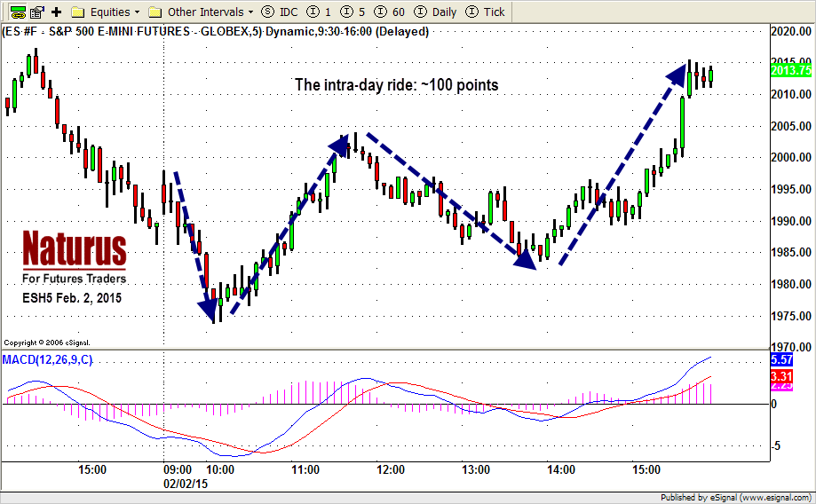Click the MACD(12,26,9,C) study label
This screenshot has width=816, height=504.
[47, 358]
